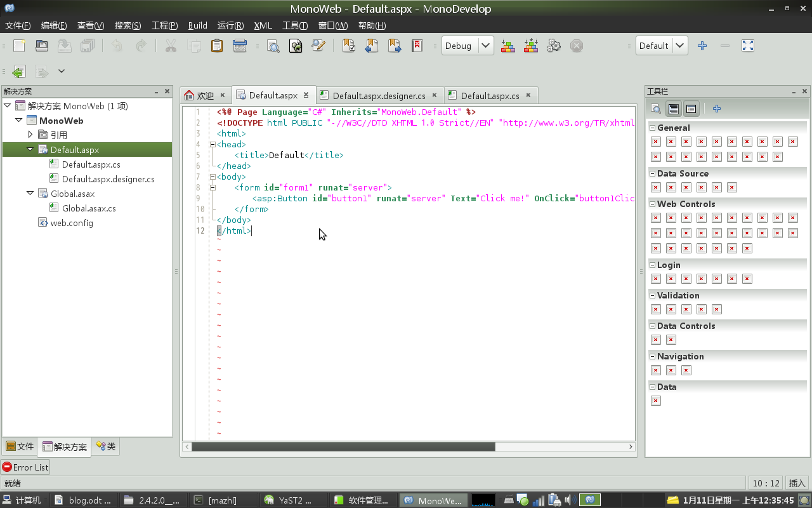Click the toolbox search filter icon
Image resolution: width=812 pixels, height=508 pixels.
coord(656,109)
